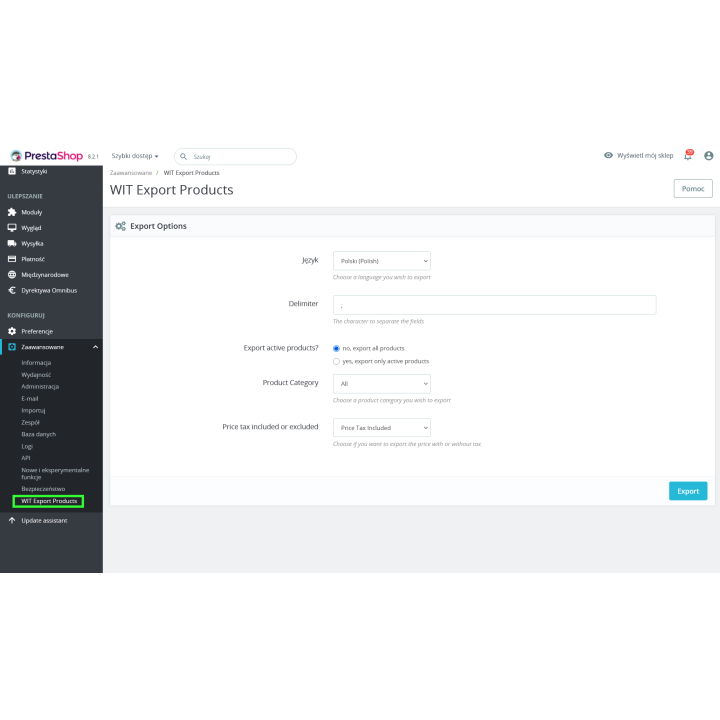
Task: Collapse the Zaawansowane menu chevron
Action: (96, 347)
